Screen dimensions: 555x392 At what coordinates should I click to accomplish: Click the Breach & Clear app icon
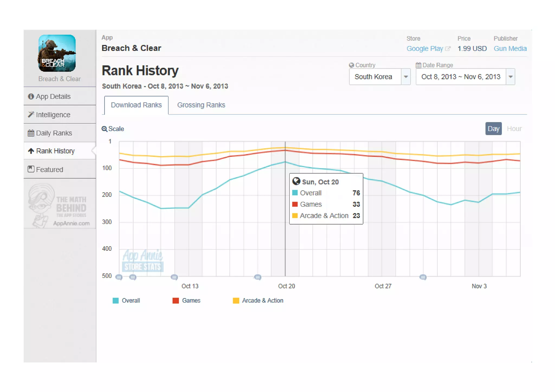57,53
